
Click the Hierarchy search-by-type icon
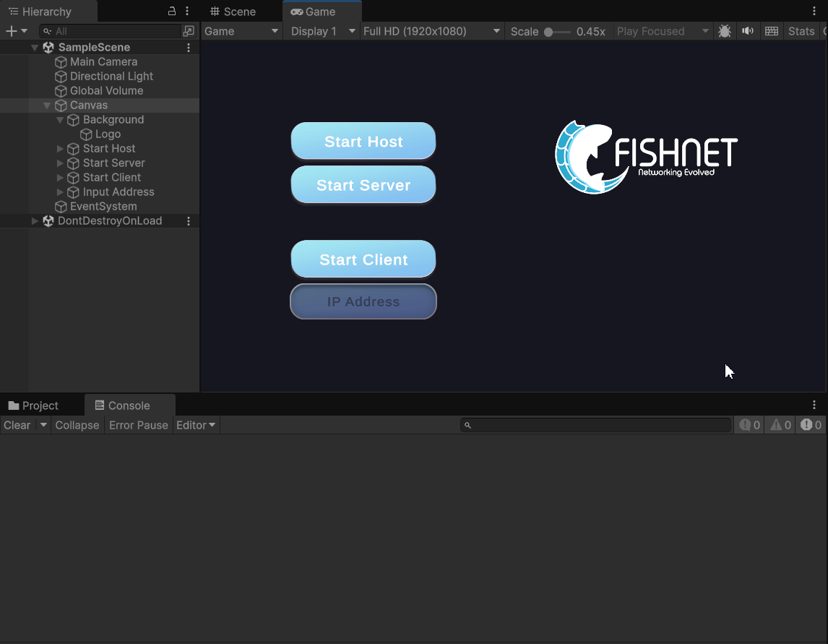[x=189, y=31]
